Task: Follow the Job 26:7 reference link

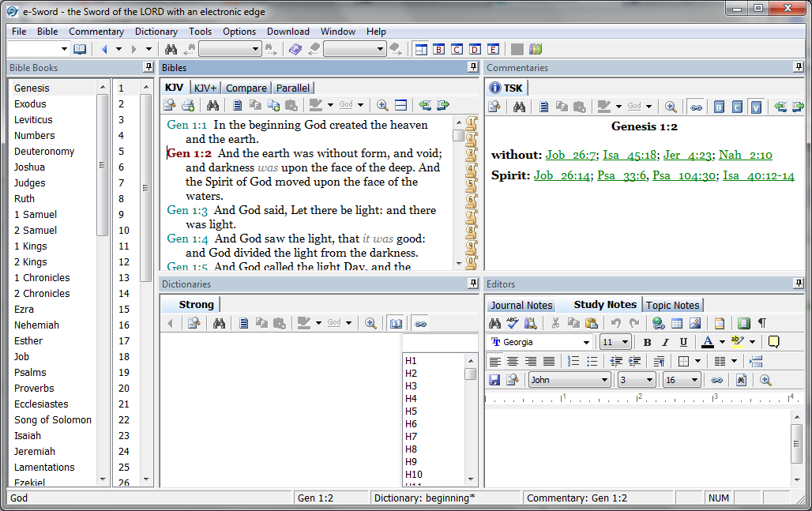Action: coord(570,155)
